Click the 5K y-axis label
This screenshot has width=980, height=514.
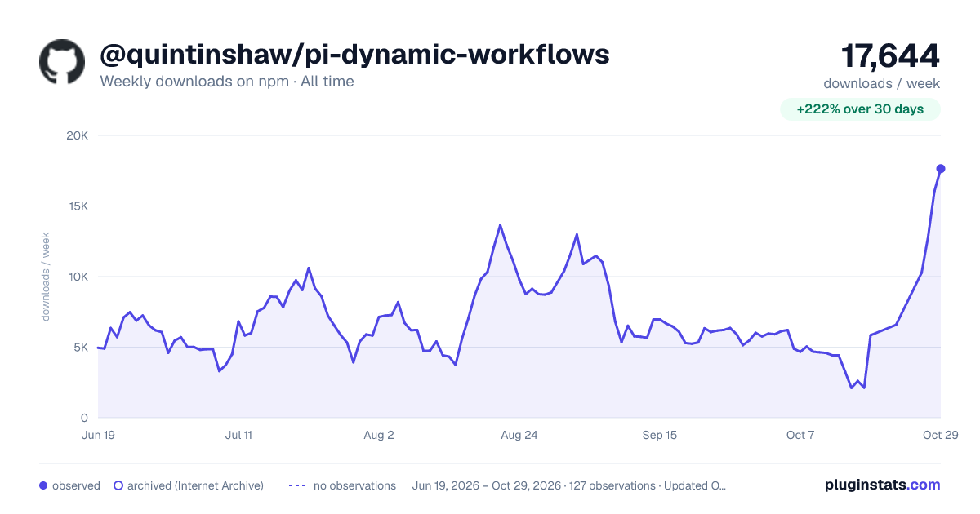click(x=80, y=348)
